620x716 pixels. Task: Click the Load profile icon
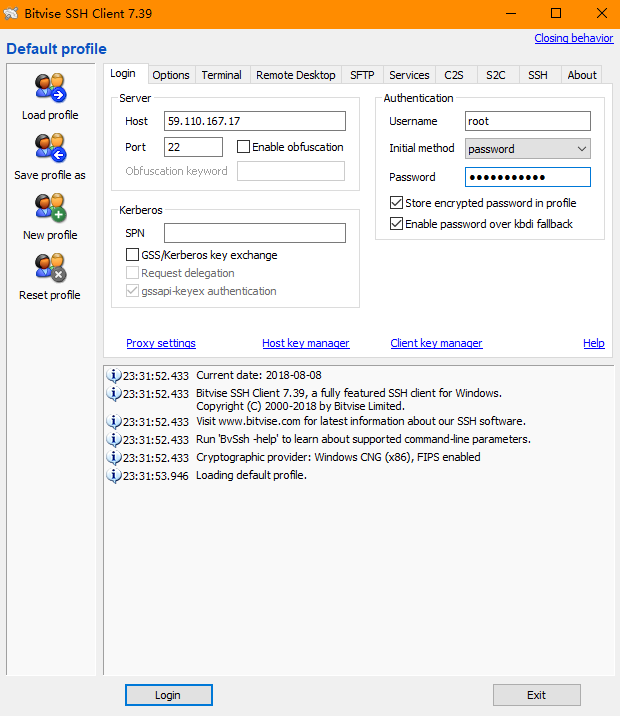(x=50, y=88)
